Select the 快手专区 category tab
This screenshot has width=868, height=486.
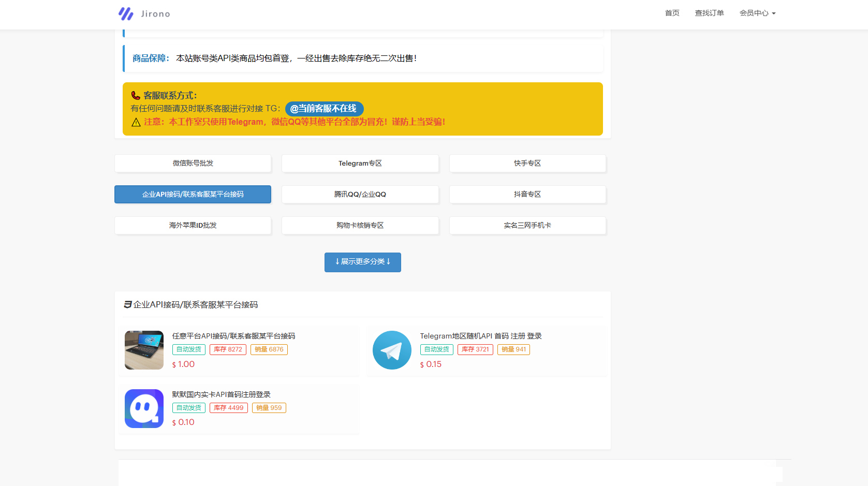coord(527,163)
